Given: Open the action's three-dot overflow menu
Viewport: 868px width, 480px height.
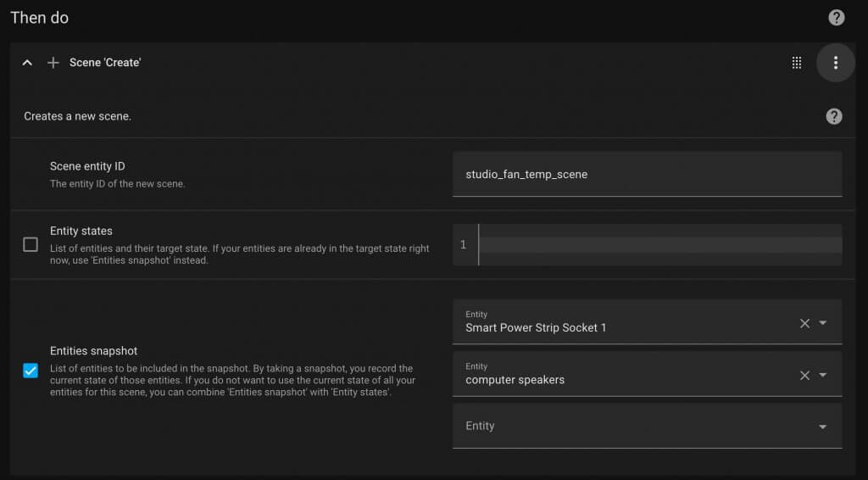Looking at the screenshot, I should coord(835,63).
